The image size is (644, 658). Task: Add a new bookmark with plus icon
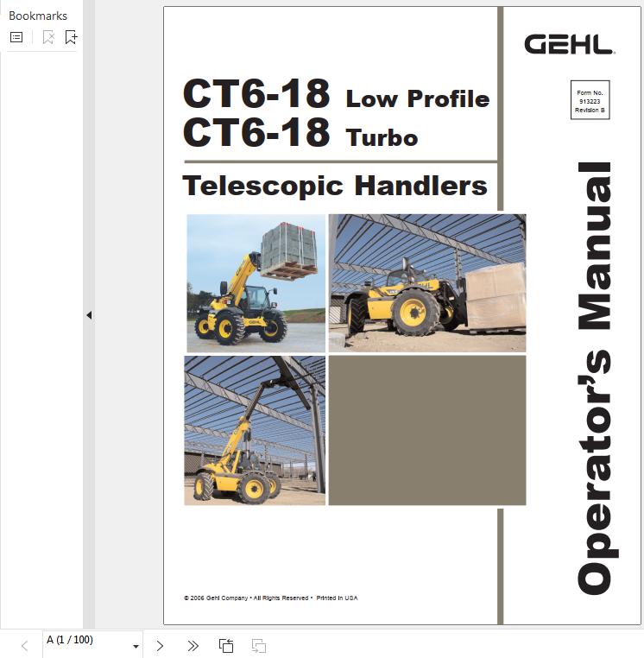coord(72,37)
